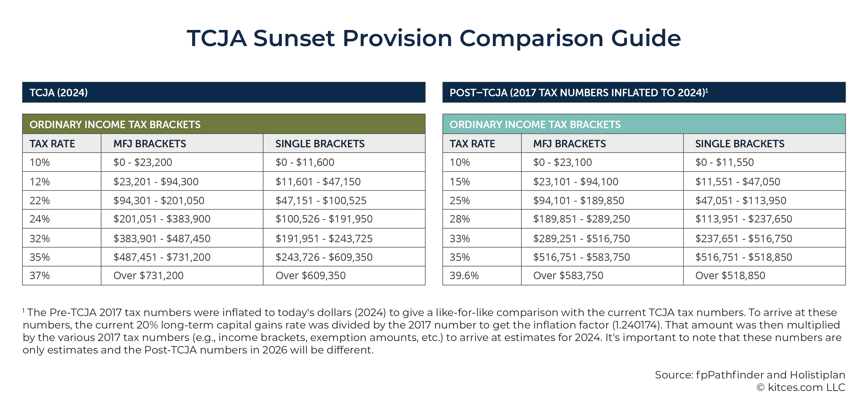
Task: Select the TCJA (2024) header bar
Action: [224, 92]
